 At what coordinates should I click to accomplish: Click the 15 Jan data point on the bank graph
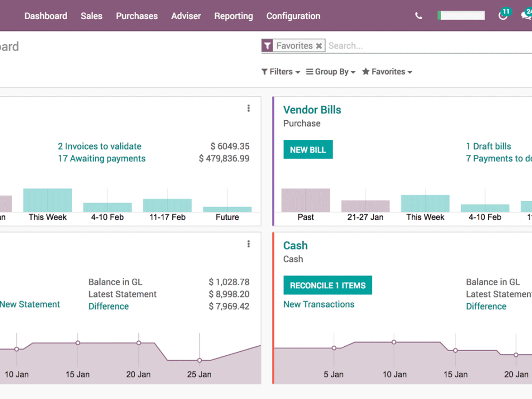(78, 343)
